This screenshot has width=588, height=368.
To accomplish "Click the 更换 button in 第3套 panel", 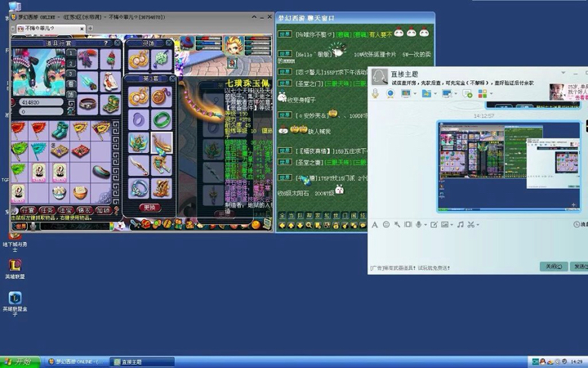I will point(149,208).
